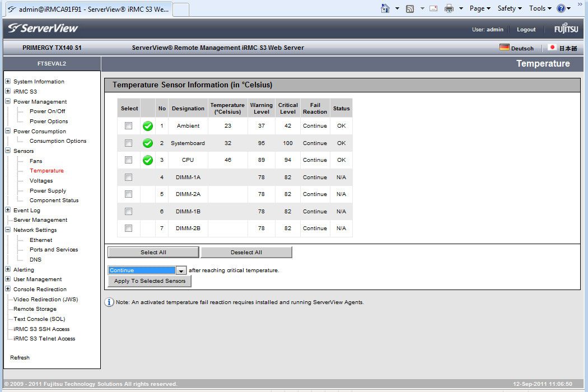This screenshot has width=588, height=392.
Task: Open Text Console (SOL)
Action: pyautogui.click(x=39, y=319)
